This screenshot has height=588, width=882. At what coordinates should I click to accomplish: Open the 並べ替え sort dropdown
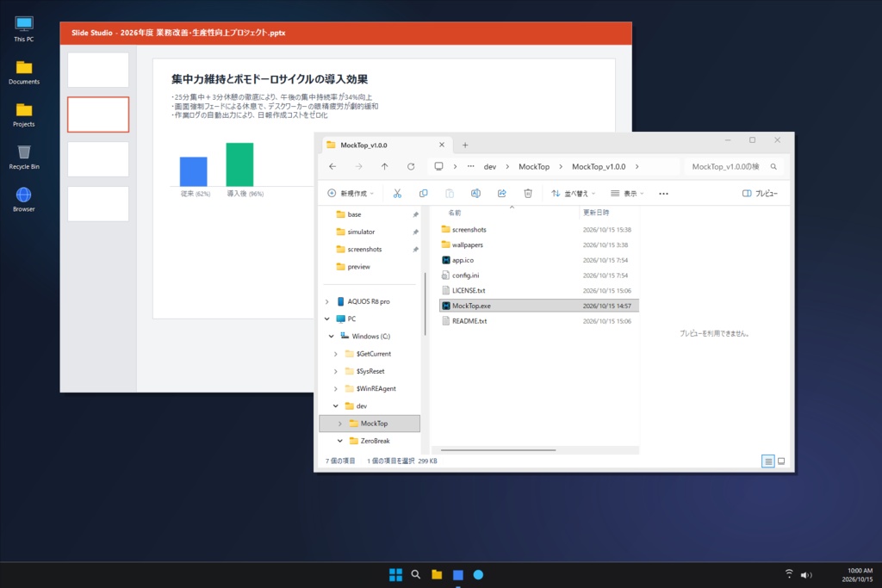point(573,194)
